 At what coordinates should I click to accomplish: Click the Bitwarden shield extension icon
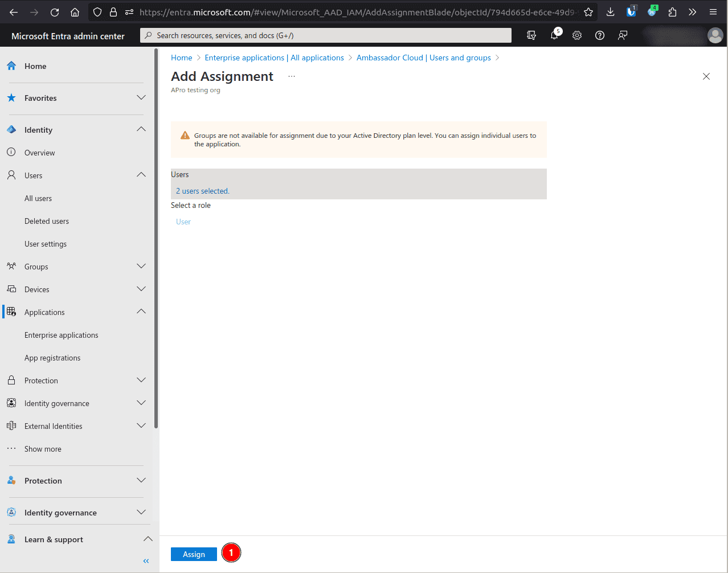pyautogui.click(x=631, y=11)
